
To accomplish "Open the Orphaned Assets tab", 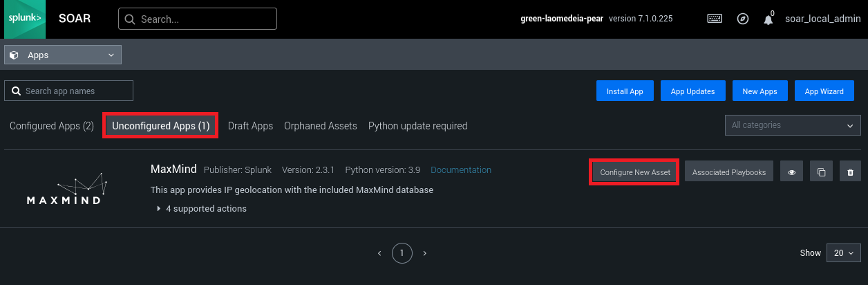I will tap(321, 126).
